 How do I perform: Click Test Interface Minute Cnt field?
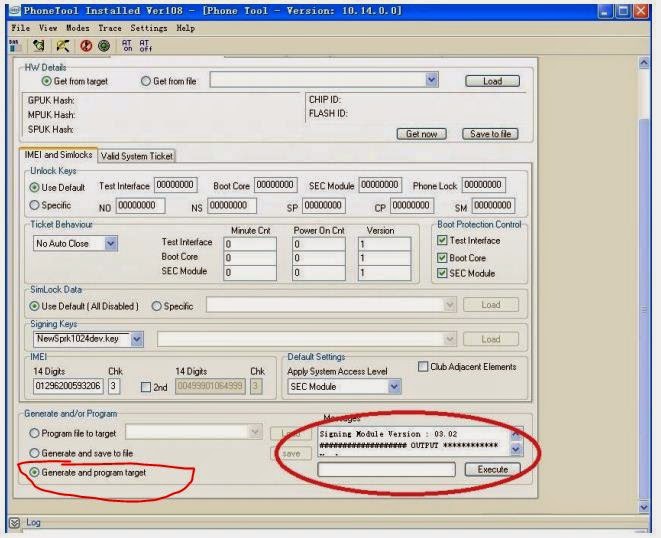click(250, 244)
